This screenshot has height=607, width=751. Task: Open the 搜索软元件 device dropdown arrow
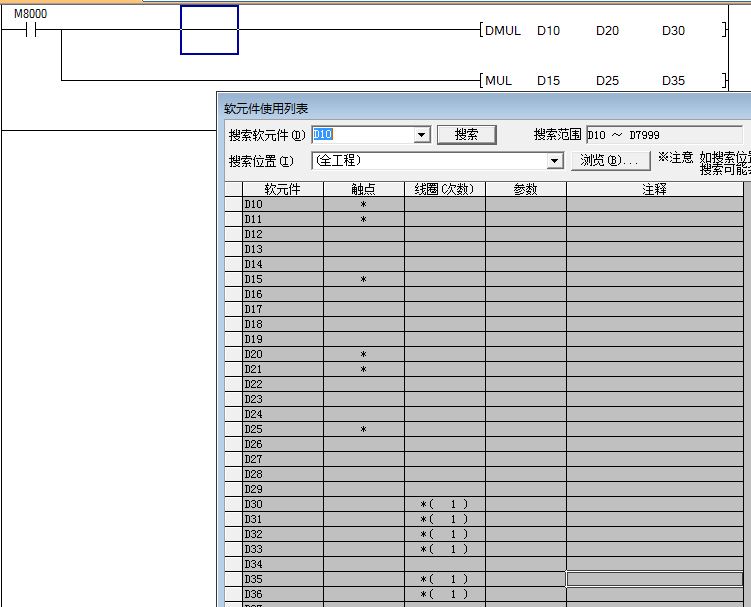(421, 135)
